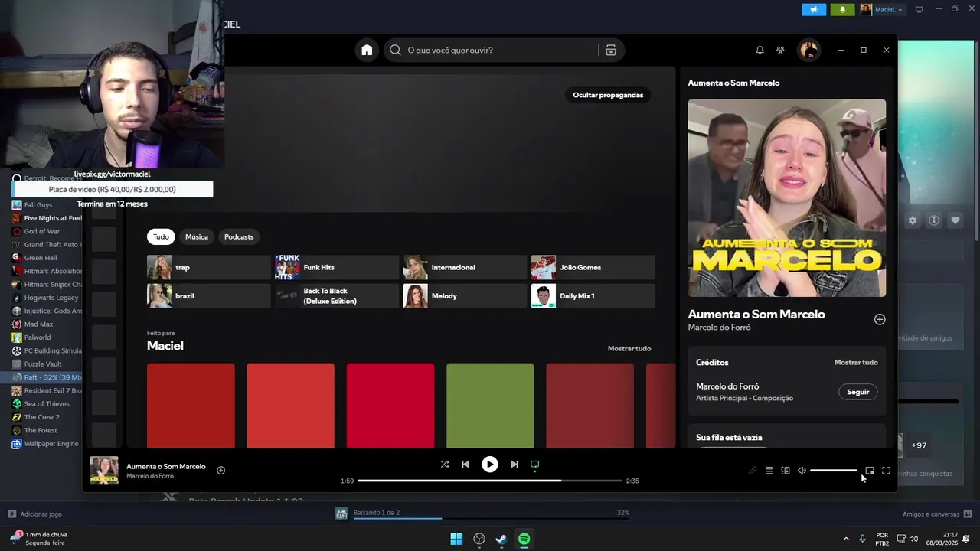The width and height of the screenshot is (980, 551).
Task: Favorite the game with heart icon in Steam
Action: pyautogui.click(x=955, y=220)
